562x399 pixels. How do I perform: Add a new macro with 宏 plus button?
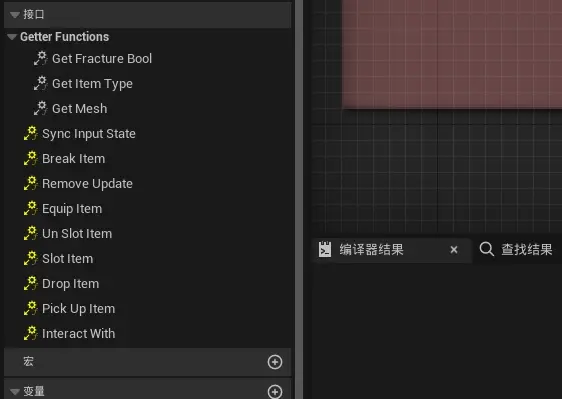[275, 362]
